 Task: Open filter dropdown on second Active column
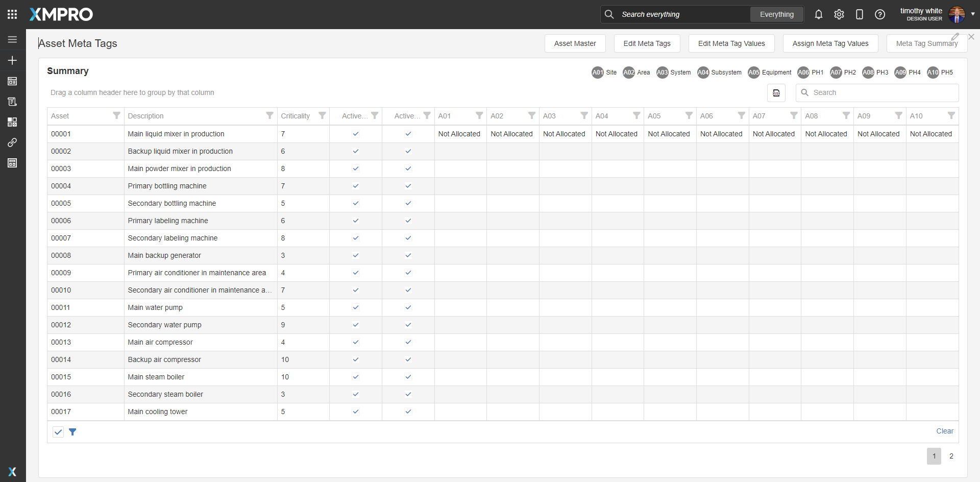(x=427, y=116)
